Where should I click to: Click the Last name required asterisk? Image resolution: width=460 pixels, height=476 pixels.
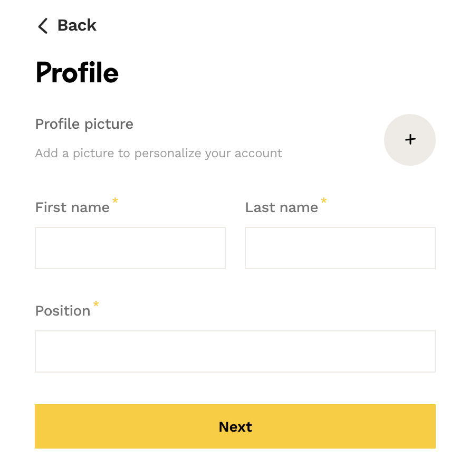[x=323, y=201]
